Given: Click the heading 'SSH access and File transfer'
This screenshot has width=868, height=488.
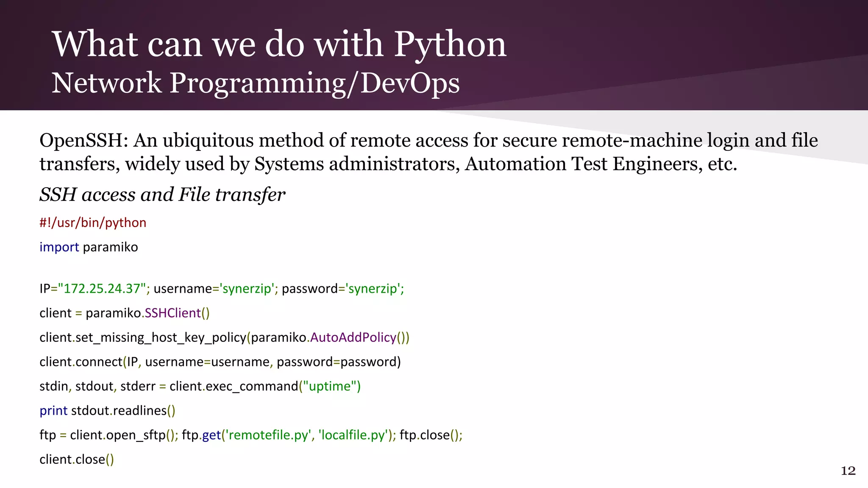Looking at the screenshot, I should (x=162, y=195).
